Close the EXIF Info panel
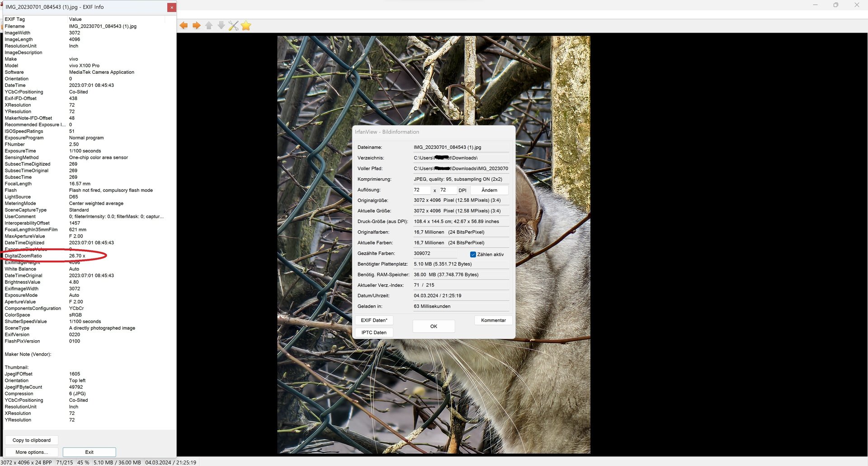Screen dimensions: 868x466 171,7
